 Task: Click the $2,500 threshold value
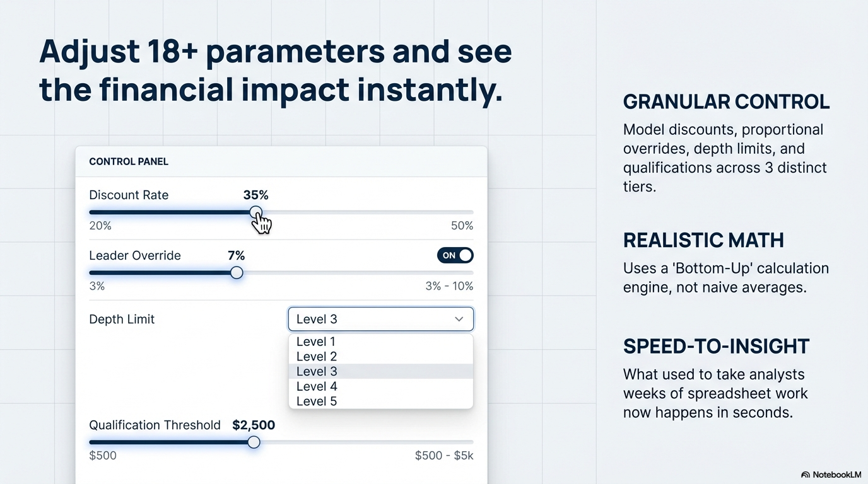tap(254, 425)
